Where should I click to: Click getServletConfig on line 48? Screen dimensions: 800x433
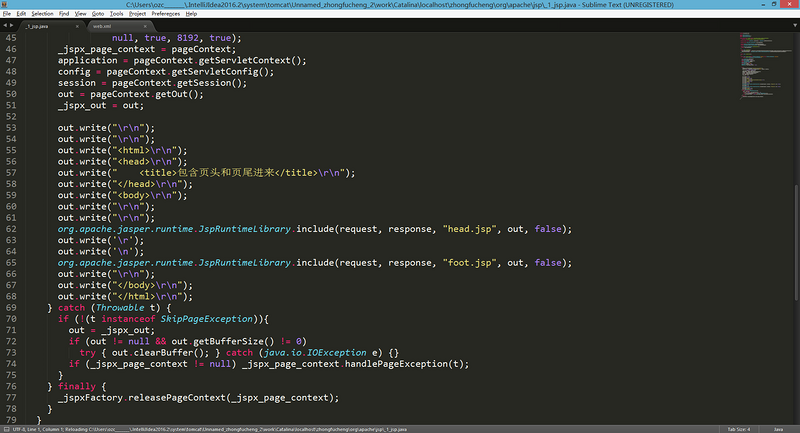pos(215,72)
